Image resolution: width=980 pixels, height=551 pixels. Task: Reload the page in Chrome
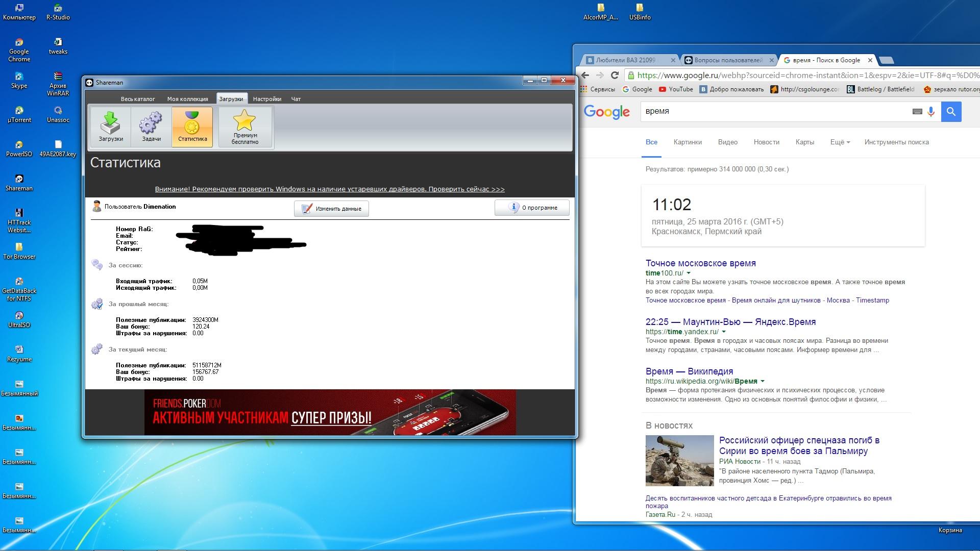pyautogui.click(x=615, y=75)
